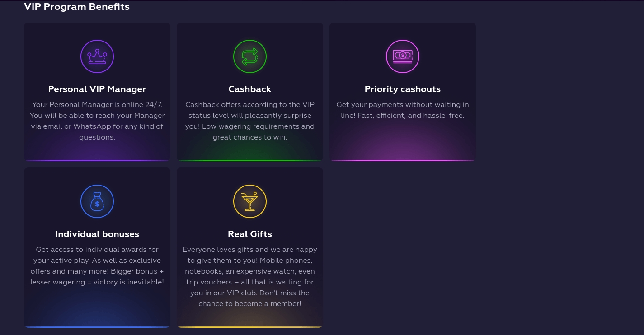The height and width of the screenshot is (335, 644).
Task: Click the Priority cashouts heading
Action: pos(403,89)
